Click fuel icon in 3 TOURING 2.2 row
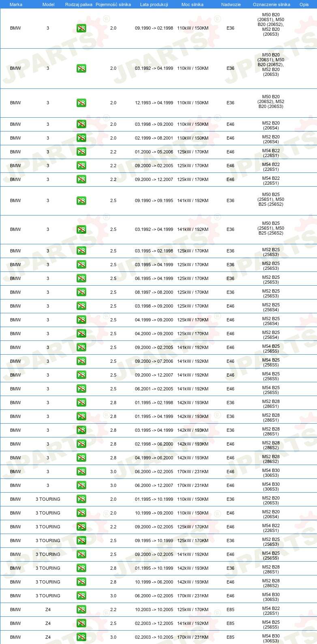This screenshot has height=644, width=317. (x=81, y=527)
